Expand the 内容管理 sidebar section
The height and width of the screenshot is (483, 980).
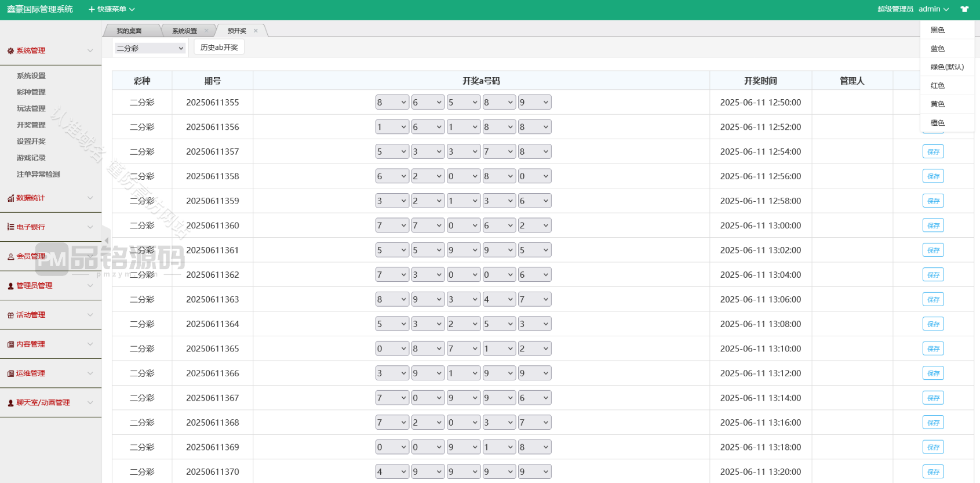50,344
